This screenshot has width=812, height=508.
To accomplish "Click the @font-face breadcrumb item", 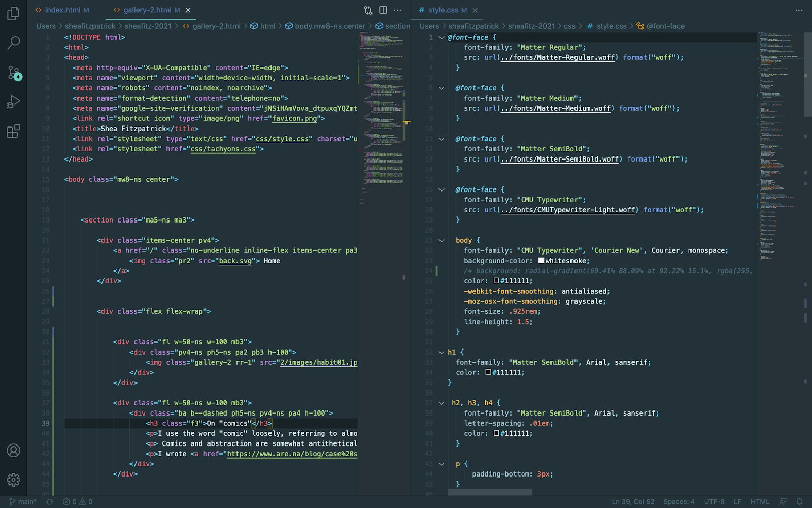I will click(665, 26).
